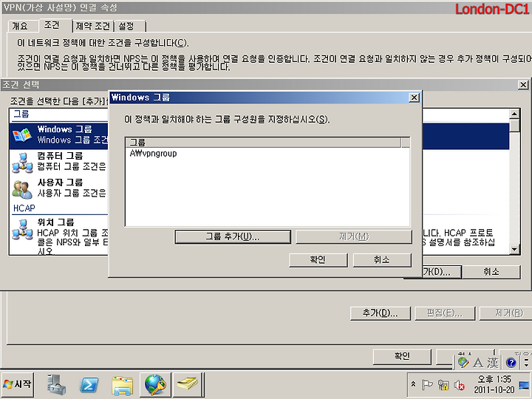Close the Windows 그룹 dialog
The height and width of the screenshot is (399, 532).
pyautogui.click(x=414, y=98)
